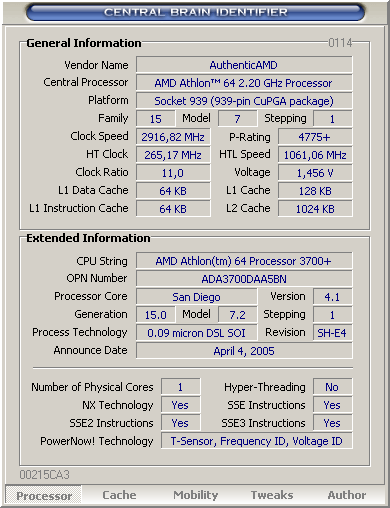Select the Vendor Name field AuthenticAMD
This screenshot has width=390, height=508.
(244, 65)
